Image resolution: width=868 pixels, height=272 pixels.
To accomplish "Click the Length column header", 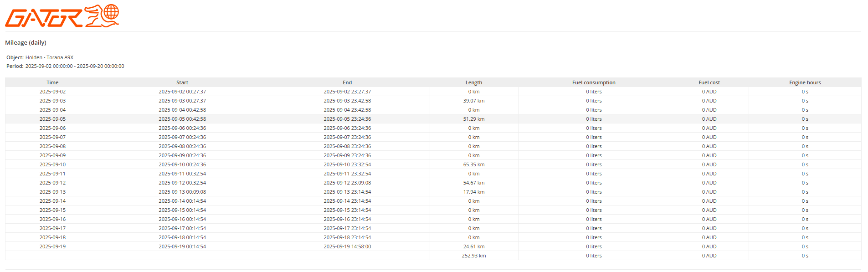I will pos(474,82).
